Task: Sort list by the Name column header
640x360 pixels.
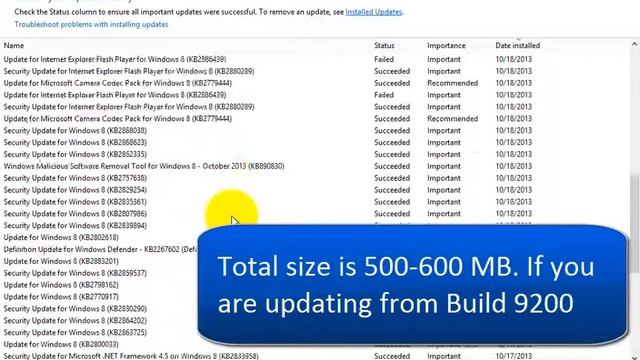Action: 14,45
